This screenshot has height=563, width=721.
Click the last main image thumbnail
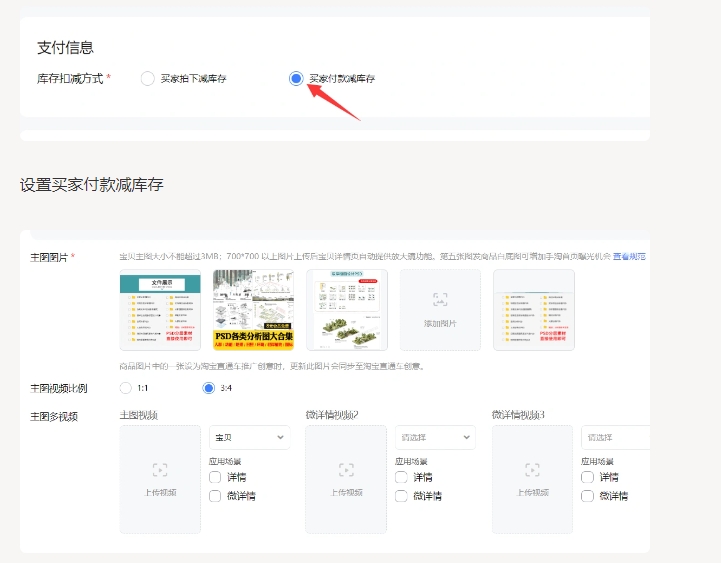pyautogui.click(x=533, y=310)
